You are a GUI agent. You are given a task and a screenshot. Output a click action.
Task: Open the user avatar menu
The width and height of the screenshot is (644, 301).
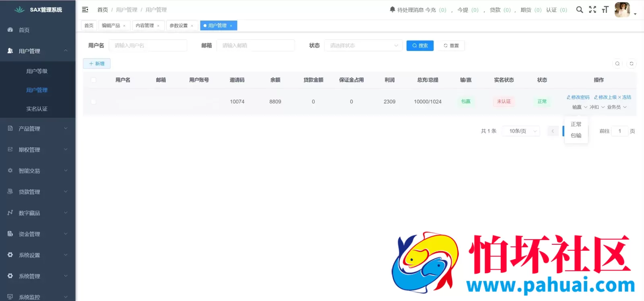[622, 10]
